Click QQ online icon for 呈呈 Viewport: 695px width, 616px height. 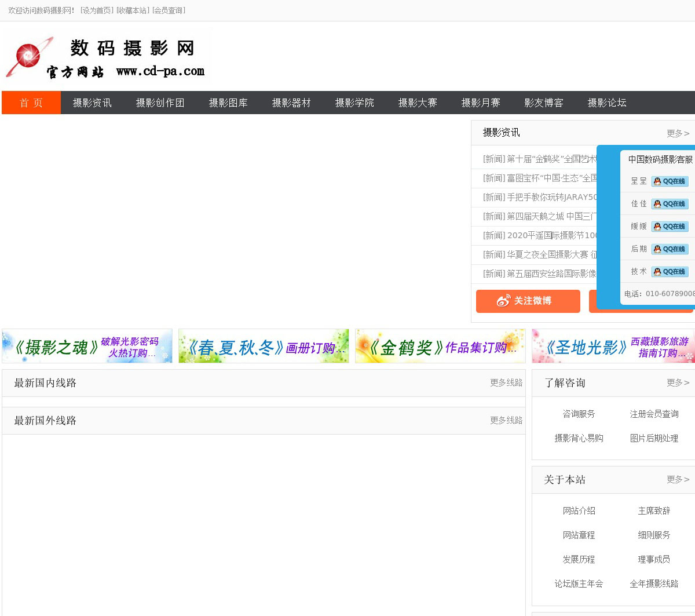pos(670,181)
